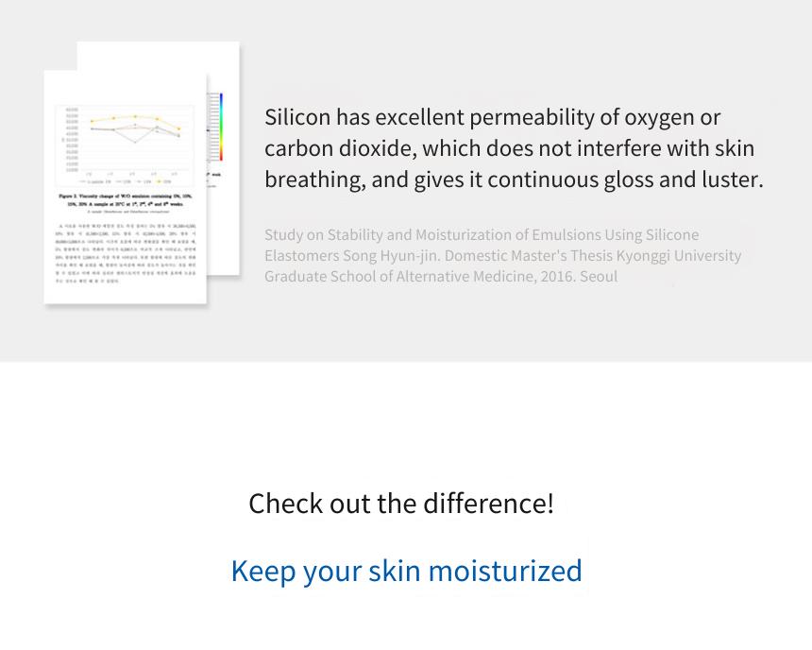Click "Graduate School of Alternative Medicine" text
Image resolution: width=812 pixels, height=650 pixels.
click(x=398, y=276)
